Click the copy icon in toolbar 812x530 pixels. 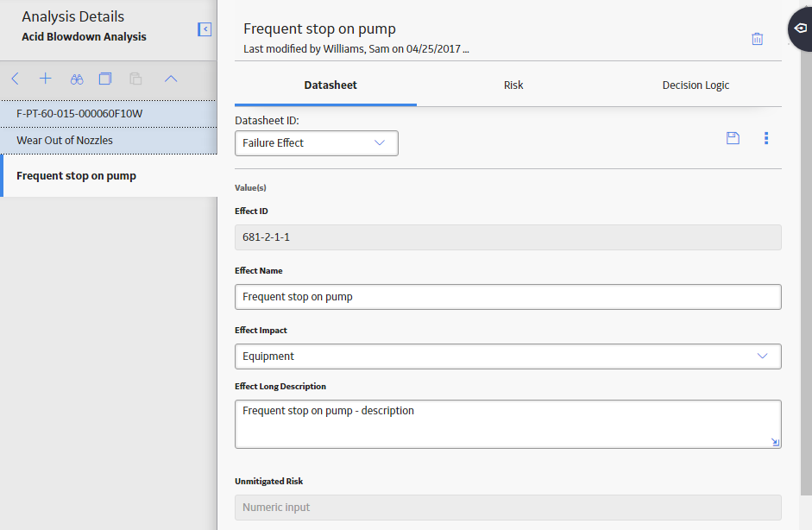(105, 79)
